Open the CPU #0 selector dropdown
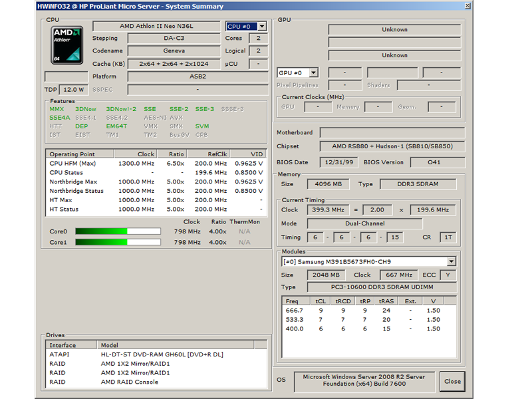The image size is (532, 399). pyautogui.click(x=262, y=26)
